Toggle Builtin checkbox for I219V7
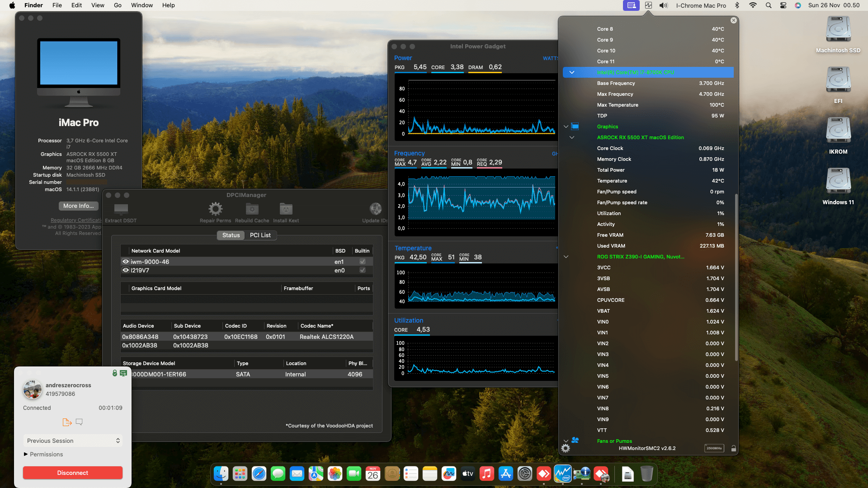The height and width of the screenshot is (488, 868). coord(362,270)
